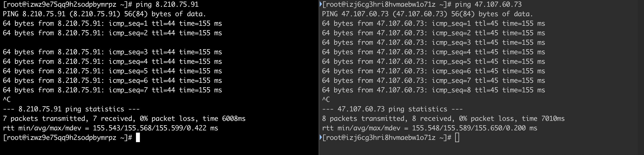Click the "--- 8.210.75.91 ping statistics ---" line
Viewport: 644px width, 155px height.
click(71, 109)
